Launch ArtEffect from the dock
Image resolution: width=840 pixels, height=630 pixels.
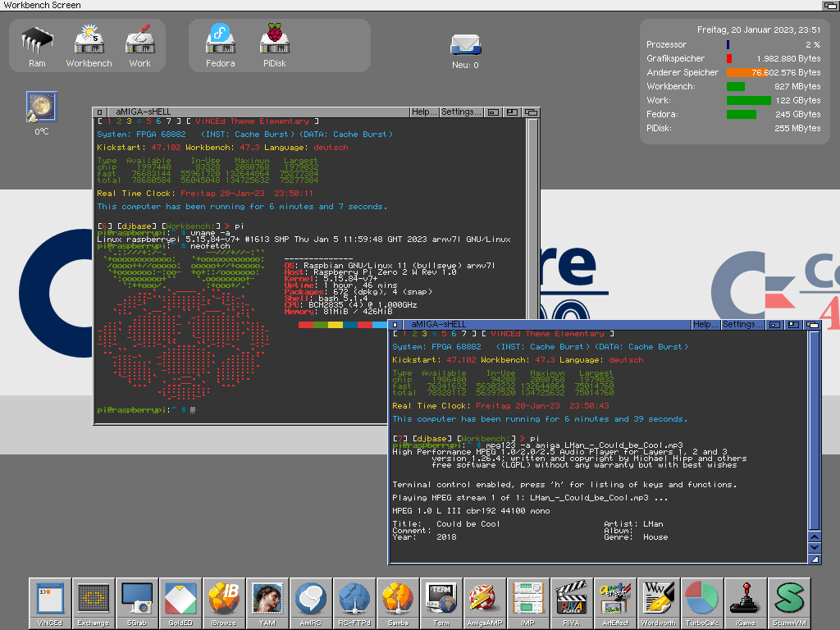click(615, 603)
